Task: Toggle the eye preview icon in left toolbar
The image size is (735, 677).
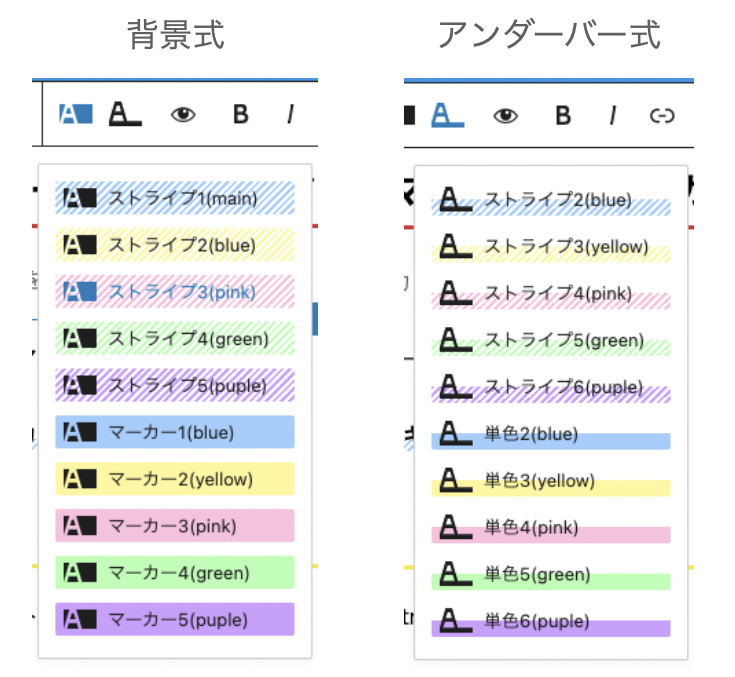Action: (x=182, y=115)
